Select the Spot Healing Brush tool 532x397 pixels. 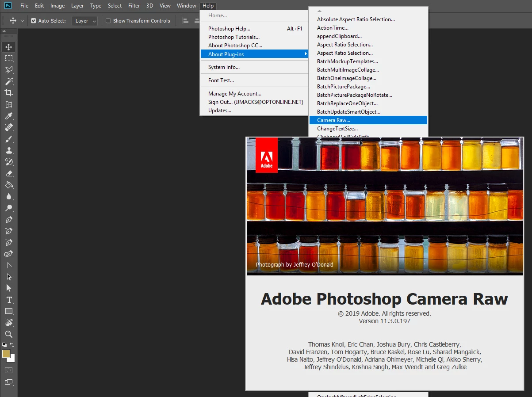point(9,127)
